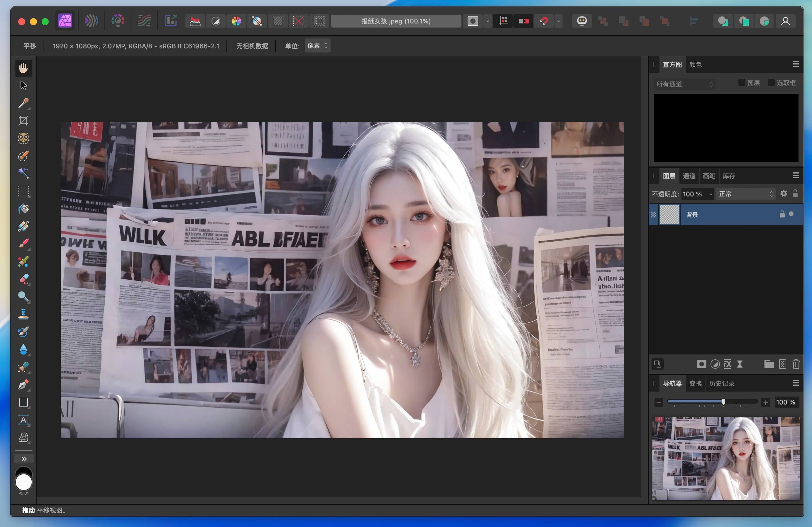This screenshot has height=527, width=812.
Task: Click the delete layer trash icon
Action: click(x=796, y=364)
